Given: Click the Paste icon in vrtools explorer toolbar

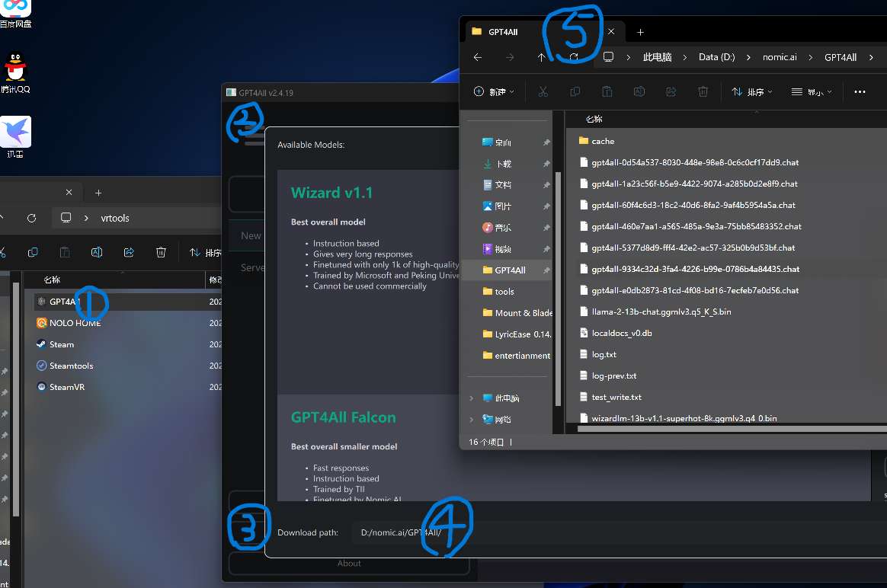Looking at the screenshot, I should pyautogui.click(x=65, y=252).
